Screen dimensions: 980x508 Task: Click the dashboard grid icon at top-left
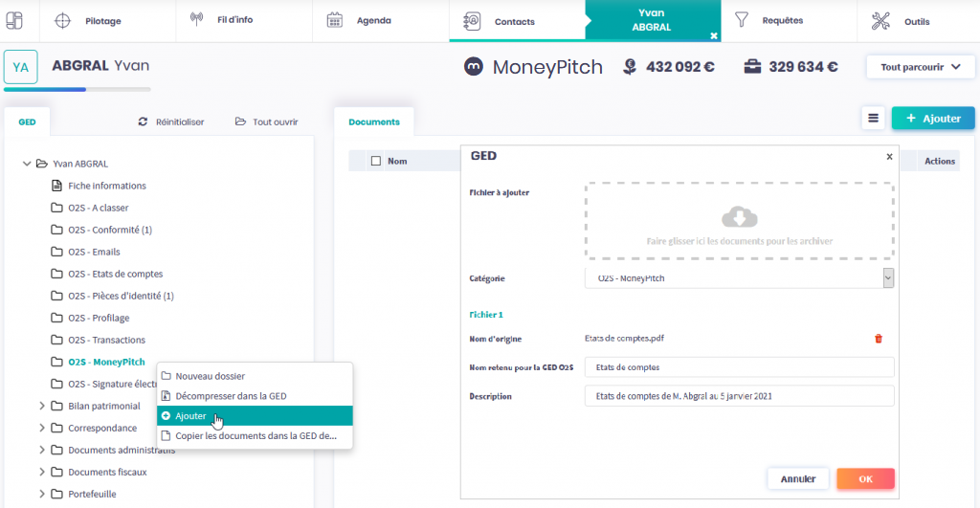(x=14, y=20)
